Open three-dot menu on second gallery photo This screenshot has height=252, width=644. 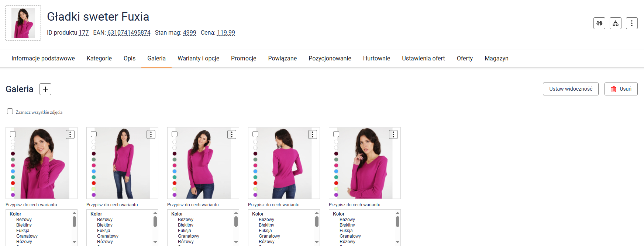(151, 134)
